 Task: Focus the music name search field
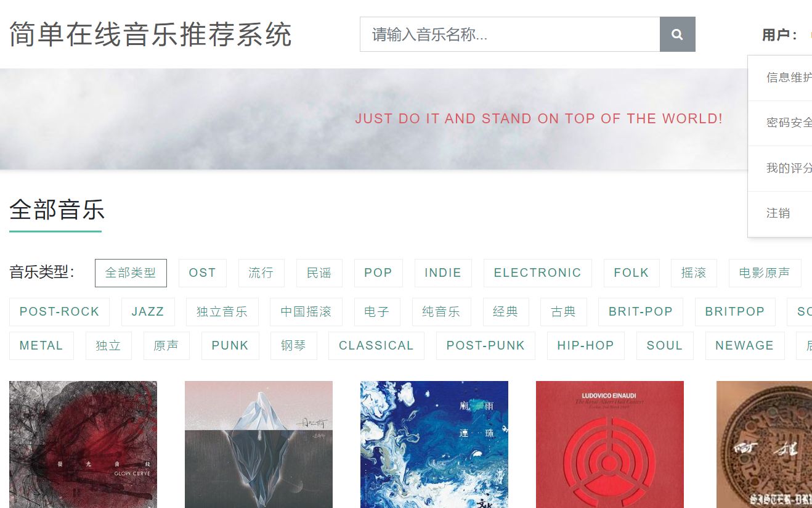coord(510,35)
